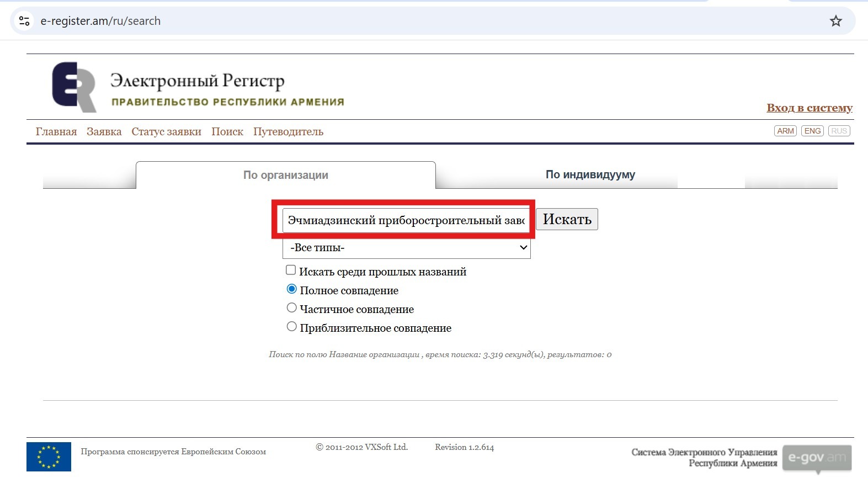
Task: Bookmark page with the star icon
Action: [x=835, y=21]
